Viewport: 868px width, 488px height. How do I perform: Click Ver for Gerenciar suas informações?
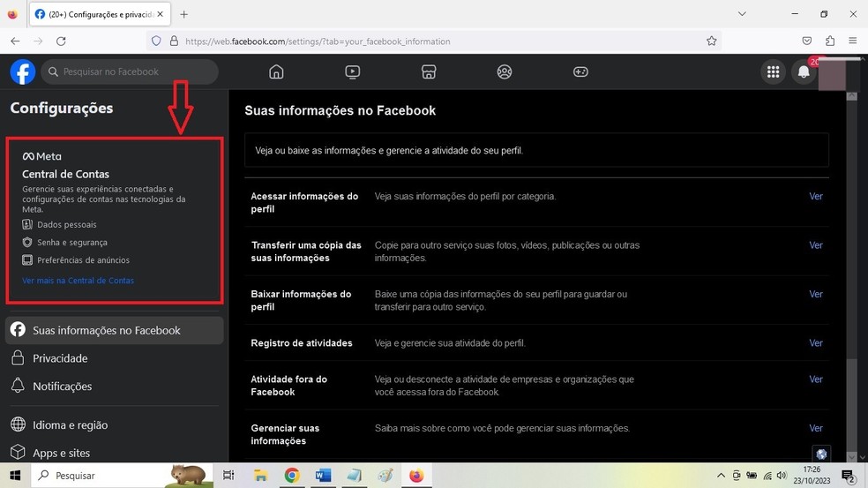pos(815,428)
